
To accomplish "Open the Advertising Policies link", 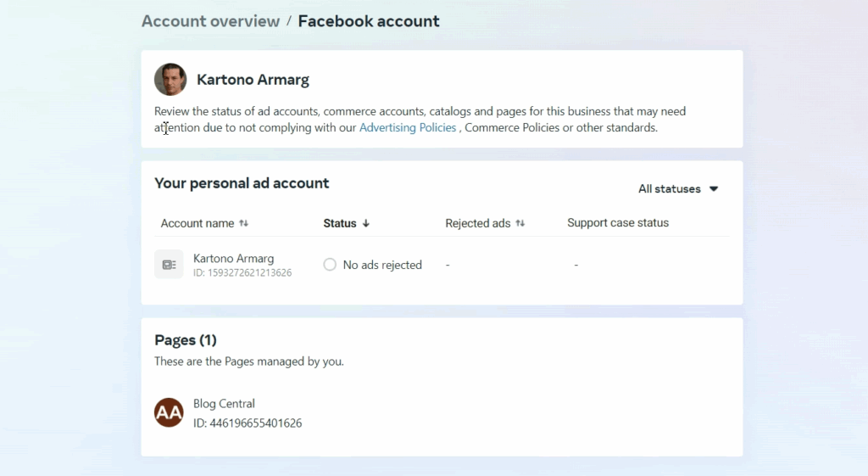I will [x=408, y=128].
